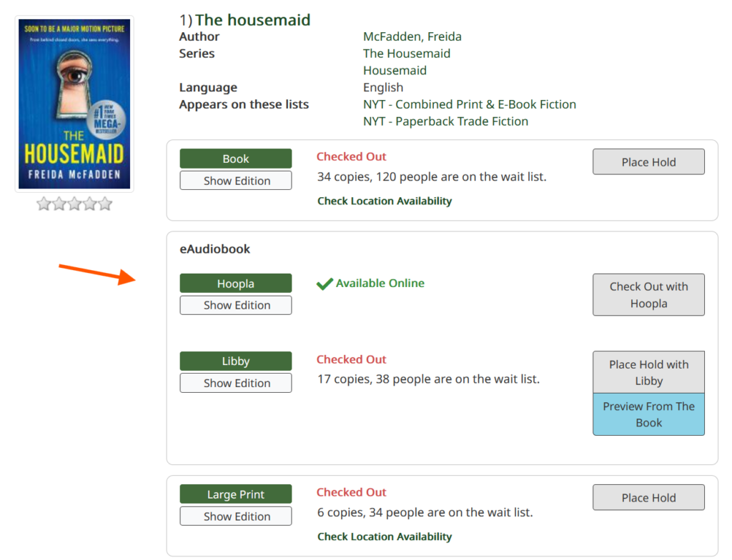Open The Housemaid book cover image
The image size is (732, 560).
click(74, 104)
